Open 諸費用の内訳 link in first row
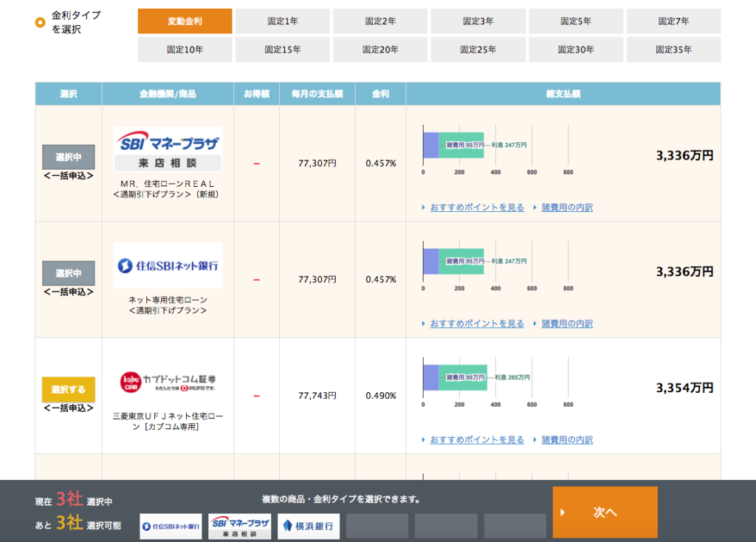Image resolution: width=756 pixels, height=542 pixels. [x=567, y=207]
